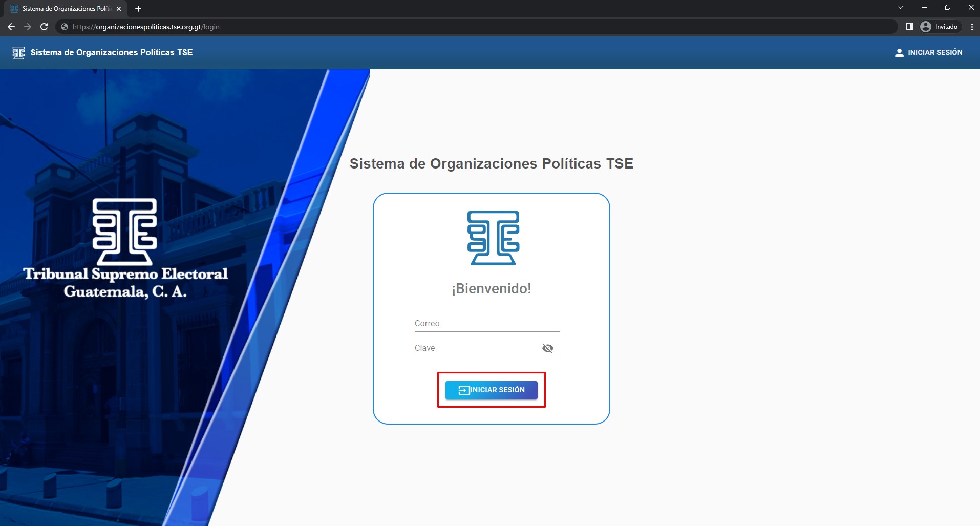Expand the tab search chevron in the title bar
This screenshot has height=526, width=980.
tap(901, 8)
